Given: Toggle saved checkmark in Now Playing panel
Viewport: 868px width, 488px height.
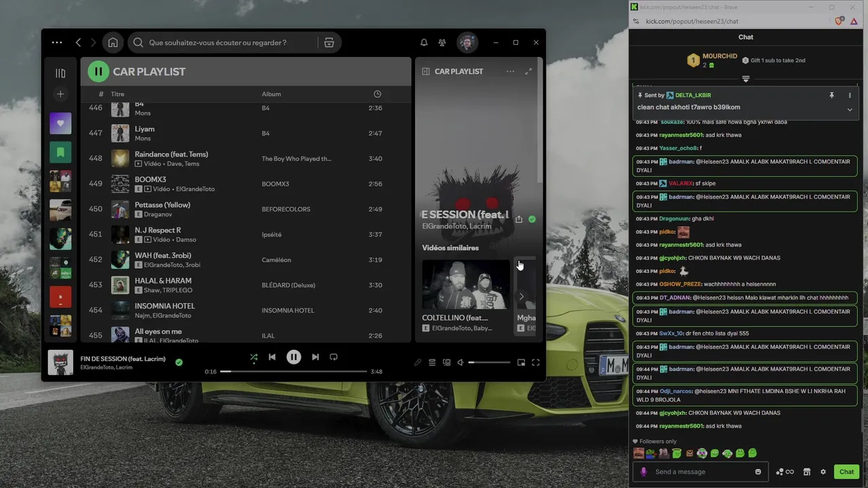Looking at the screenshot, I should [532, 219].
